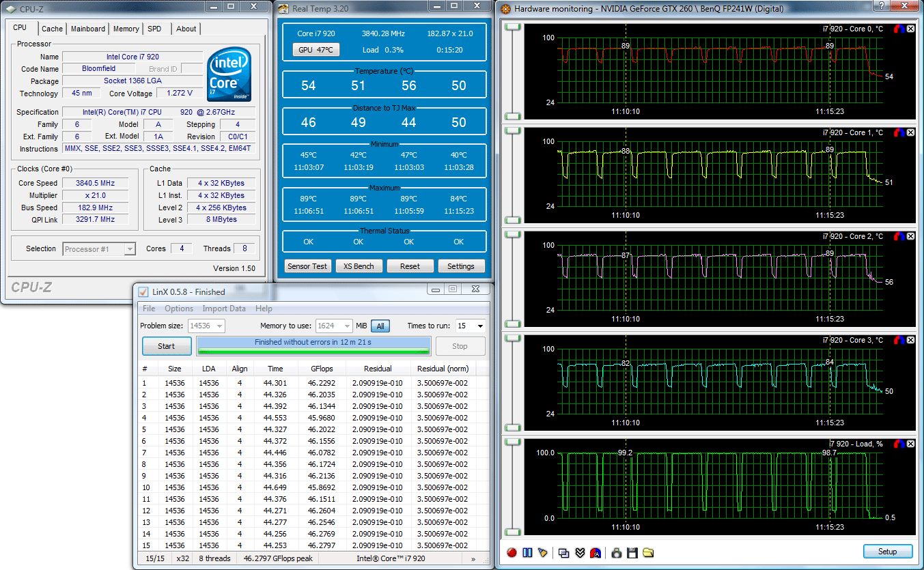Click the floppy disk save icon
This screenshot has width=924, height=570.
pos(632,552)
